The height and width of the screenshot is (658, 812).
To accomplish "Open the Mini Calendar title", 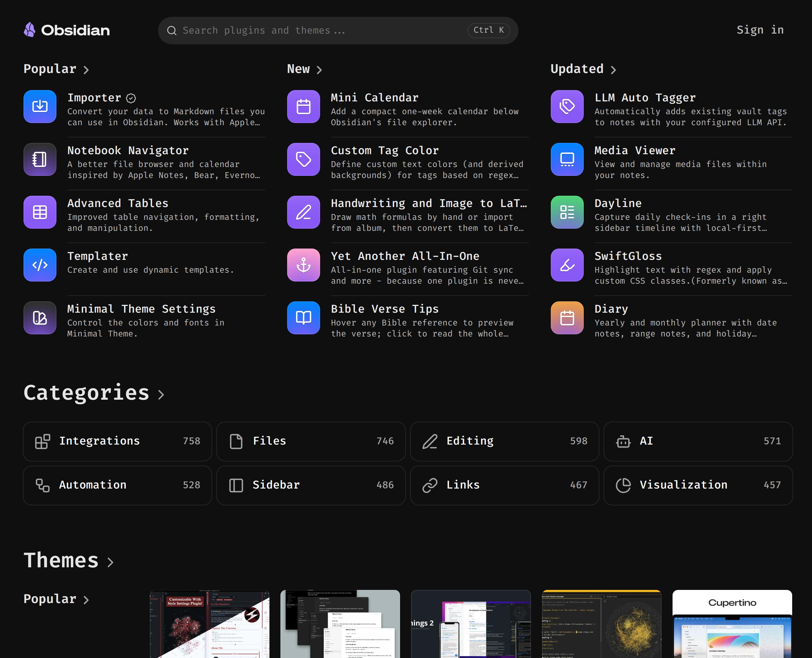I will [x=374, y=98].
